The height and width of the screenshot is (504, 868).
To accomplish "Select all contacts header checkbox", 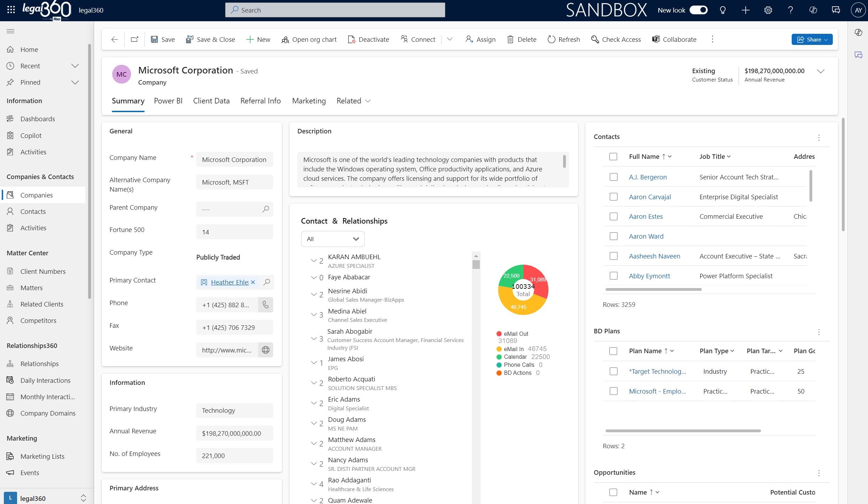I will [613, 157].
